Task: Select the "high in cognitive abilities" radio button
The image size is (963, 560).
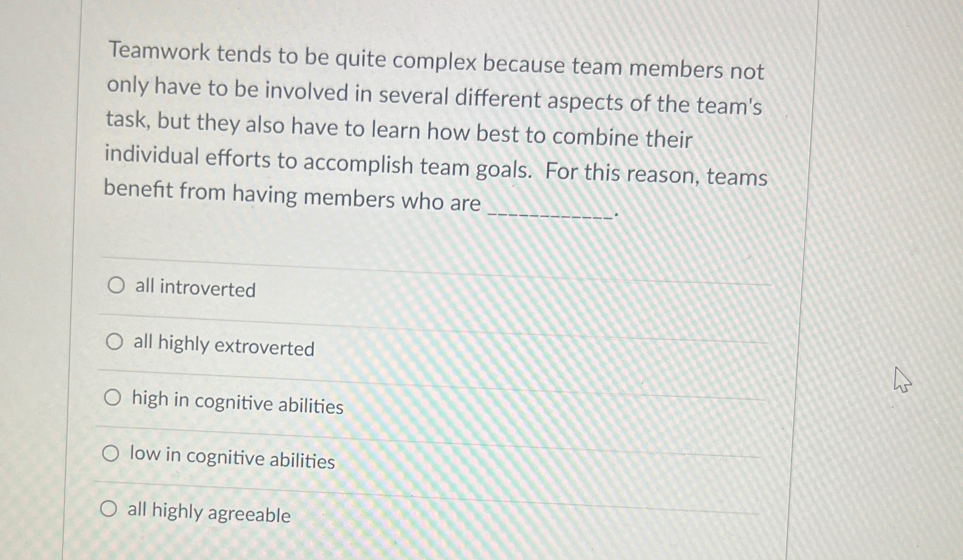Action: pyautogui.click(x=112, y=398)
